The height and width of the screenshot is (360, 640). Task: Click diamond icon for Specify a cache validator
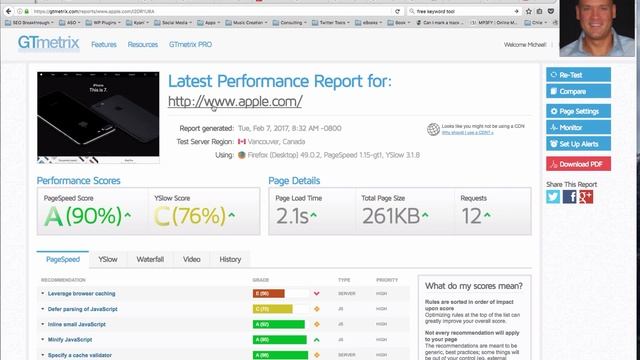pyautogui.click(x=316, y=355)
